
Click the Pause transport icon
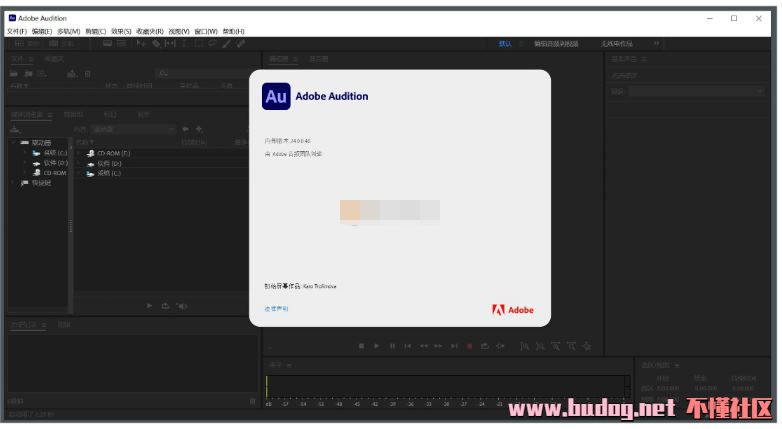click(x=392, y=346)
